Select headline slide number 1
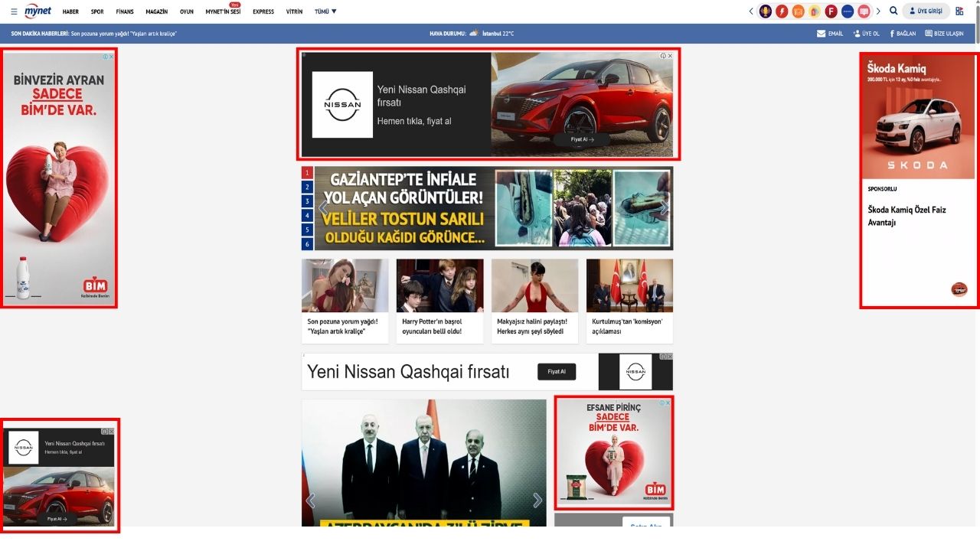The image size is (980, 551). click(307, 173)
